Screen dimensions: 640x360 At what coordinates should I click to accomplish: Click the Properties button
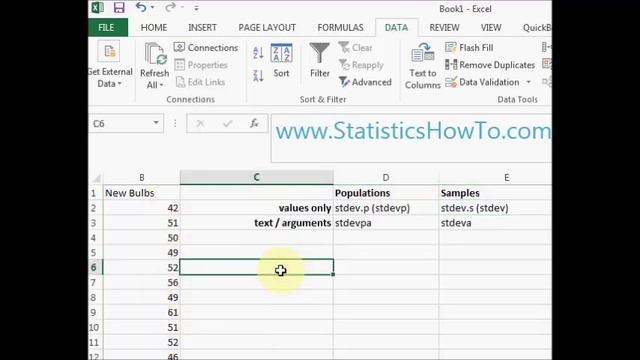[x=201, y=65]
